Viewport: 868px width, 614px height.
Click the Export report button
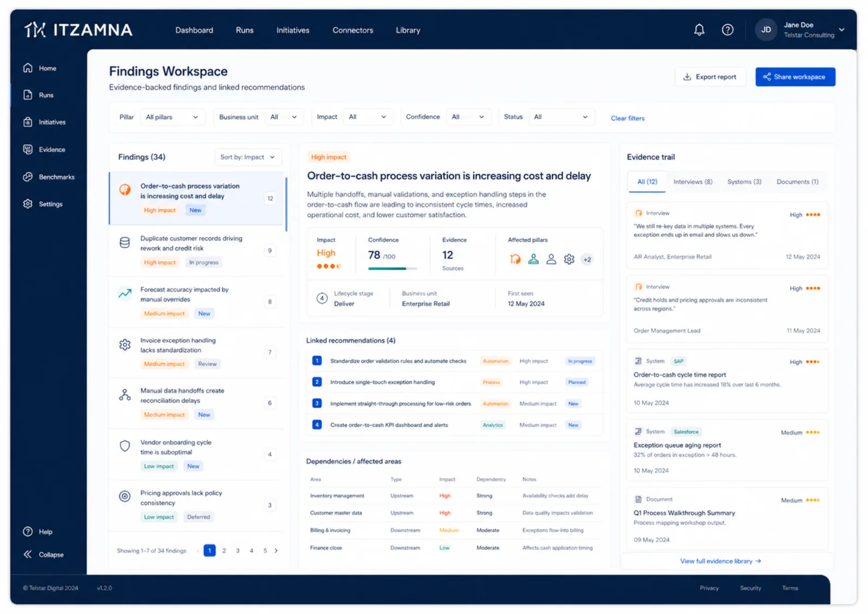point(710,77)
